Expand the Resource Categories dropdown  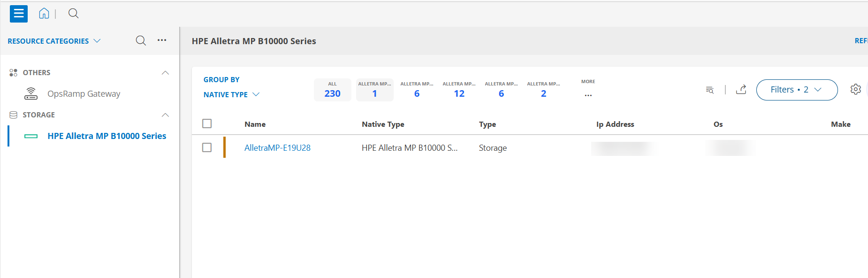(x=54, y=41)
